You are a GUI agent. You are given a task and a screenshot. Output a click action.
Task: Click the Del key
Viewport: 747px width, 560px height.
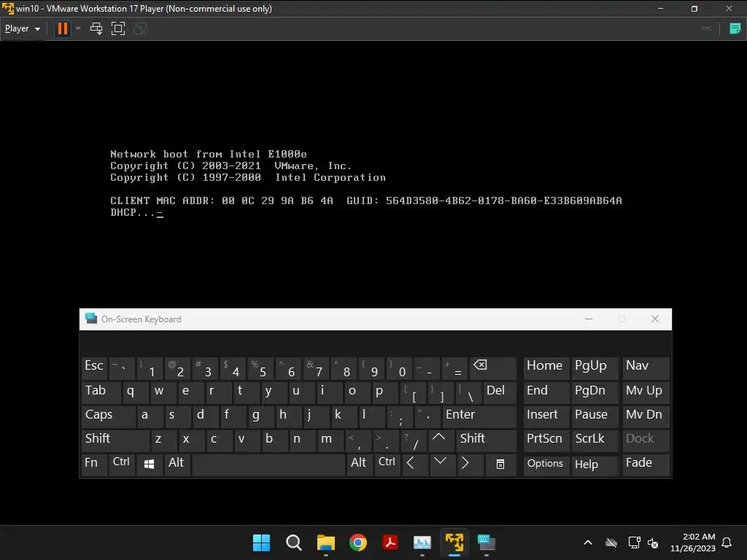[x=500, y=392]
